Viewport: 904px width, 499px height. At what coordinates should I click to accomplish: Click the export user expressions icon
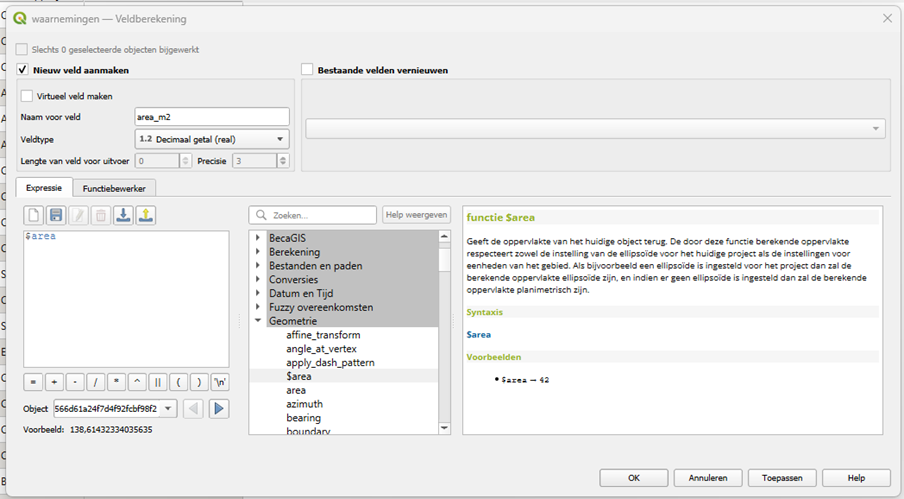coord(145,215)
